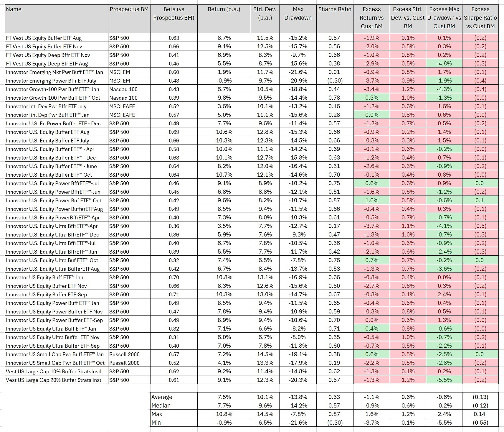504x432 pixels.
Task: Select beta 0.71 for US Equity Buffer ETF-Sep
Action: tap(174, 294)
